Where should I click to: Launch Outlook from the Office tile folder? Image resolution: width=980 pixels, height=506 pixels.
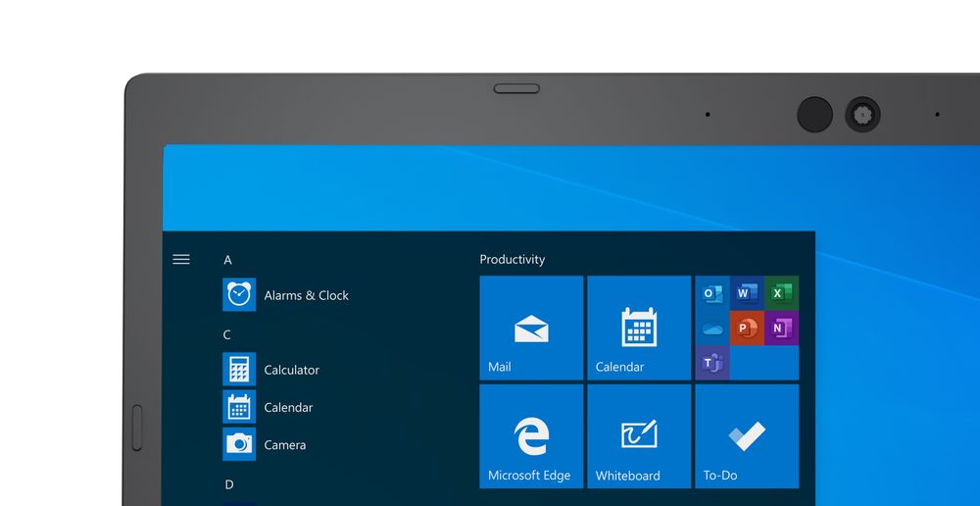(712, 293)
